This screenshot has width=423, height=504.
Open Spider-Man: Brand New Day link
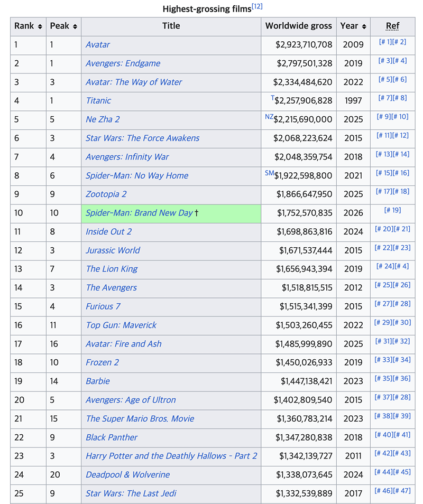coord(139,213)
